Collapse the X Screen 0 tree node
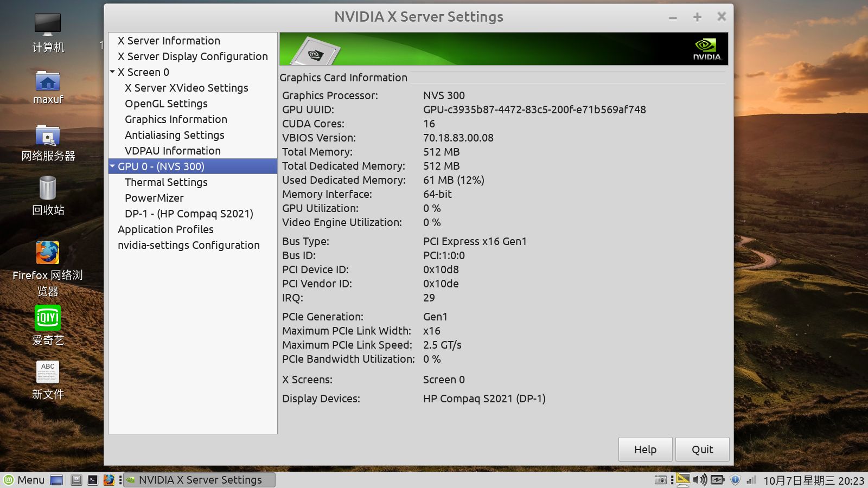Screen dimensions: 868x488 (x=112, y=72)
